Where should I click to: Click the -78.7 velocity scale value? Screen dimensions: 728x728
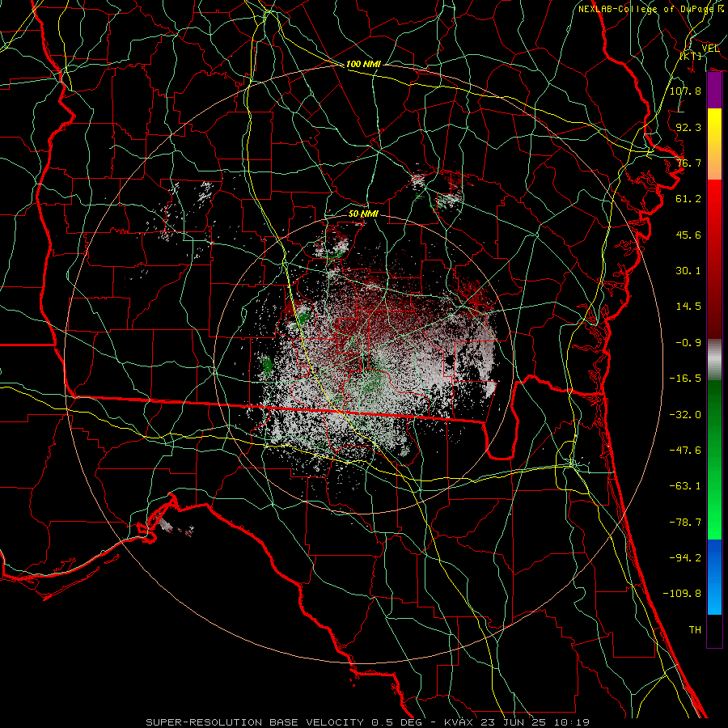click(685, 523)
